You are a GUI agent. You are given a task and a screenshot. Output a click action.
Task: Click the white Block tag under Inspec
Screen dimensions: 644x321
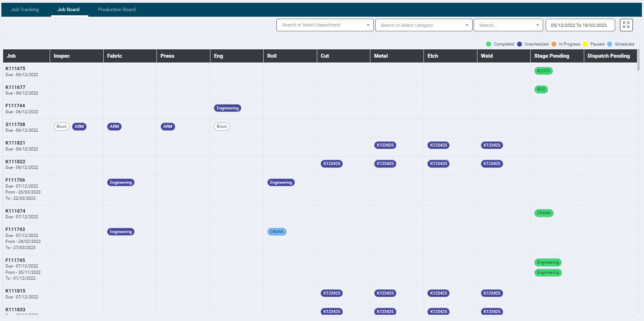click(x=62, y=126)
